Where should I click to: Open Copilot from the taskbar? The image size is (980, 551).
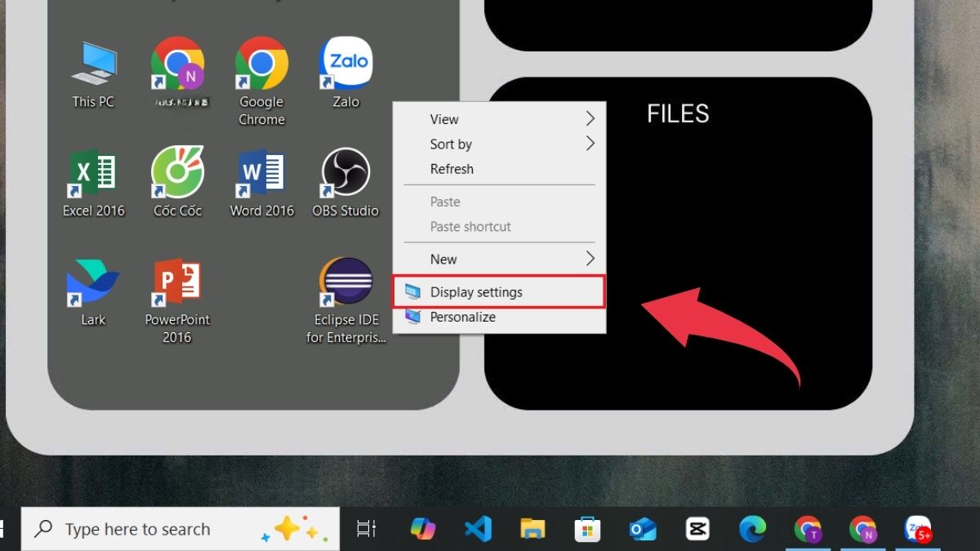(422, 529)
